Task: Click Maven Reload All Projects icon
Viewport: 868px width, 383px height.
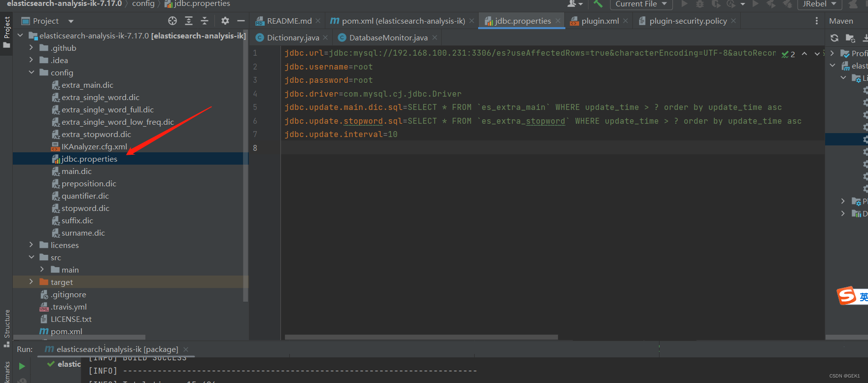Action: click(834, 38)
